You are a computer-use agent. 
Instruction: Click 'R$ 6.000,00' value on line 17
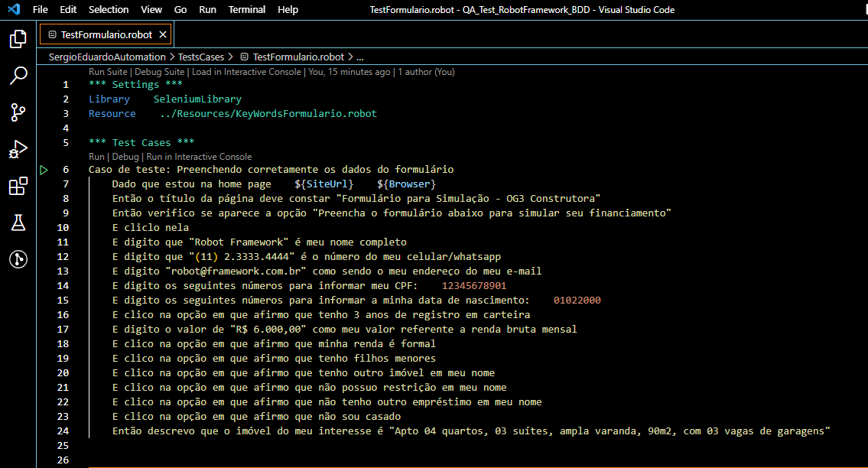click(x=268, y=330)
